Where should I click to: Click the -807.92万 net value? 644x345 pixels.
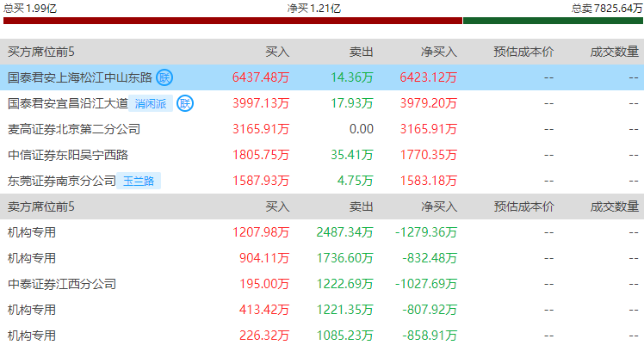click(x=430, y=310)
